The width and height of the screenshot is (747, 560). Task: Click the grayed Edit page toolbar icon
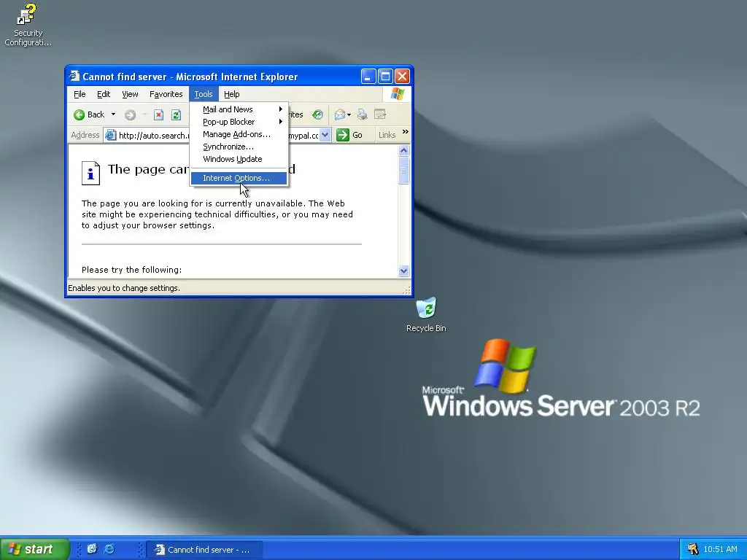[x=380, y=114]
